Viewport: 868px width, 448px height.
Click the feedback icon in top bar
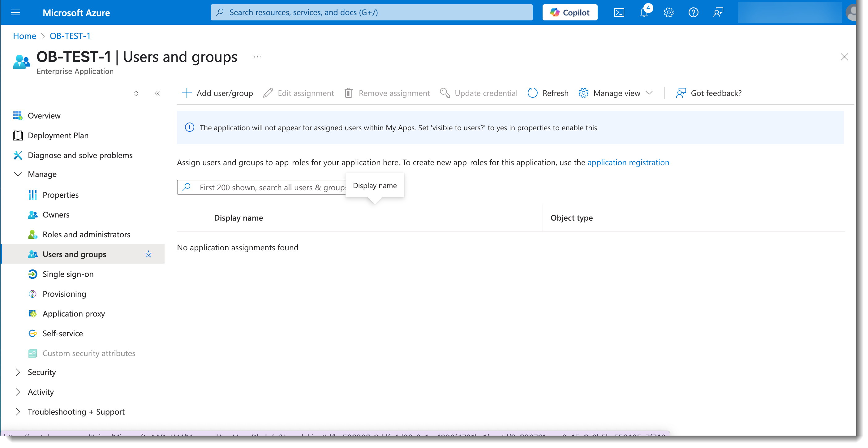point(718,12)
